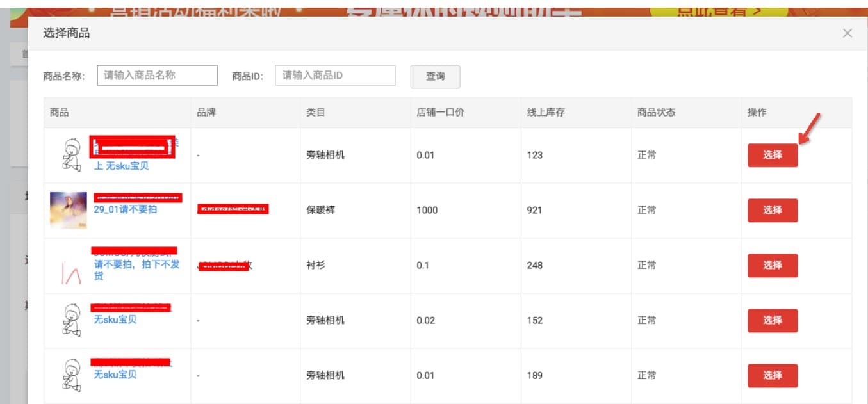Click the cartoon thumbnail in the last row
This screenshot has width=868, height=404.
(x=69, y=375)
